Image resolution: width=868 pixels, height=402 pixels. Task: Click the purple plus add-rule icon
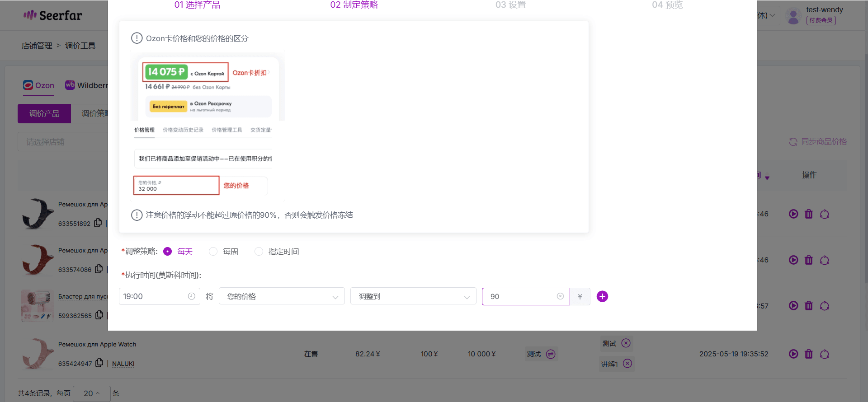pos(602,296)
